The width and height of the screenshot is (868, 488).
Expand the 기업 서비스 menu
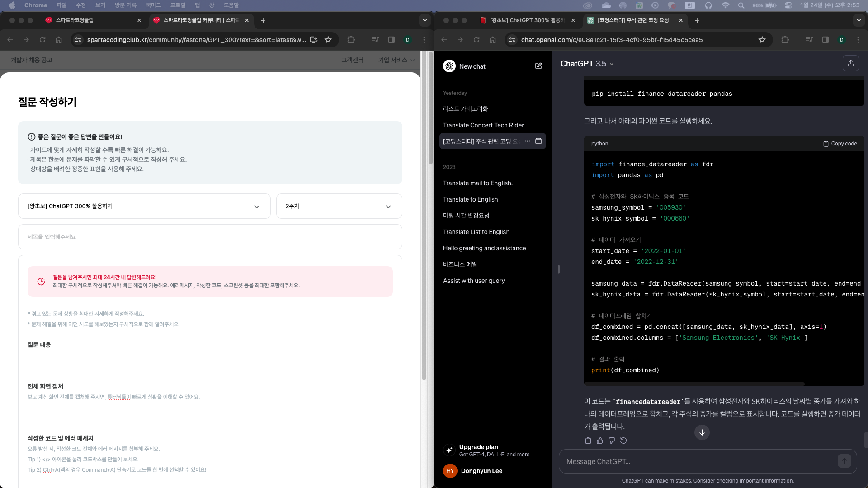pos(396,60)
